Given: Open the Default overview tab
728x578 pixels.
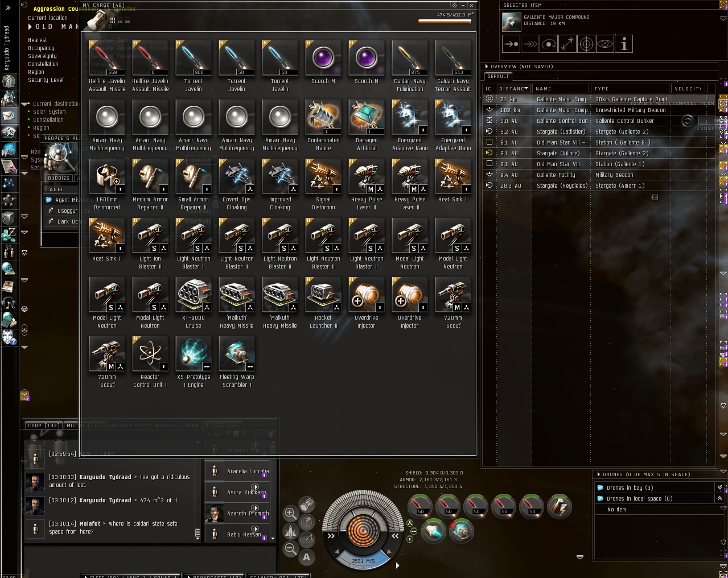Looking at the screenshot, I should coord(498,76).
